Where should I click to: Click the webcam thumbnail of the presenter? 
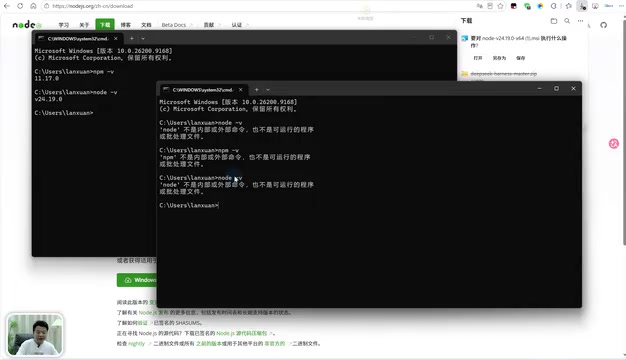35,334
